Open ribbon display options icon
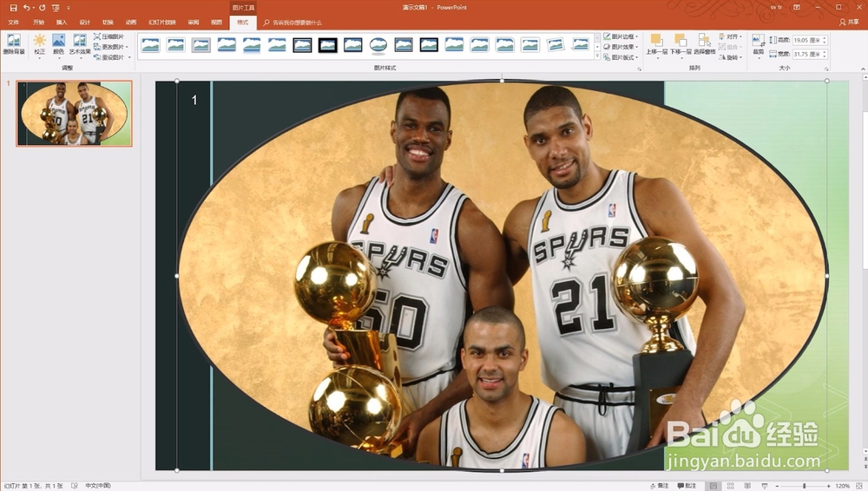This screenshot has height=491, width=868. point(797,7)
